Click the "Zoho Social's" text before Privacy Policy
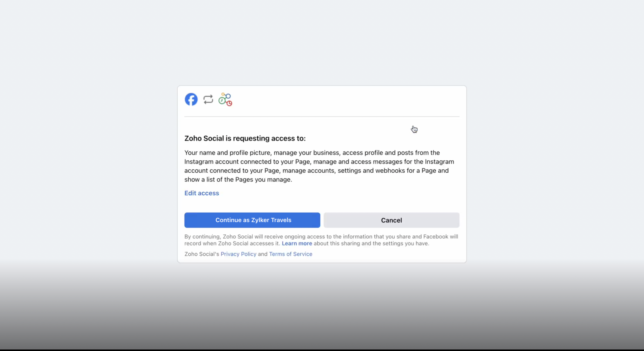 201,254
